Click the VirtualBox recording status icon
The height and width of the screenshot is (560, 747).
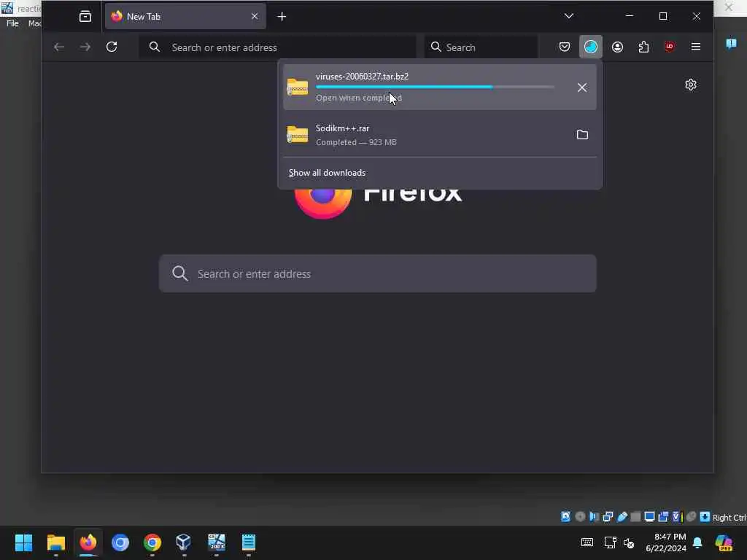tap(663, 517)
